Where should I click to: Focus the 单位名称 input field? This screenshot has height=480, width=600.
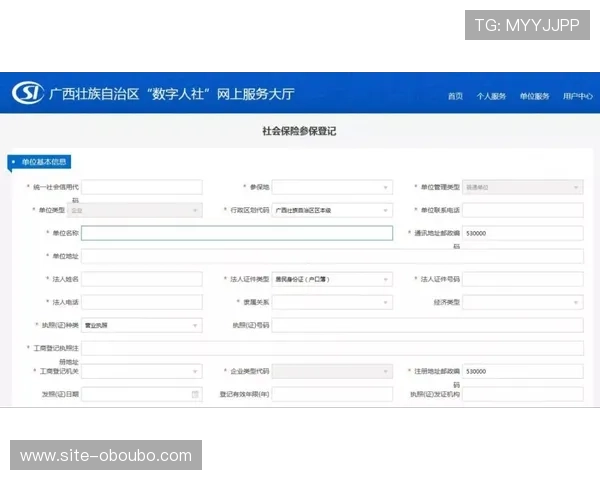tap(237, 233)
